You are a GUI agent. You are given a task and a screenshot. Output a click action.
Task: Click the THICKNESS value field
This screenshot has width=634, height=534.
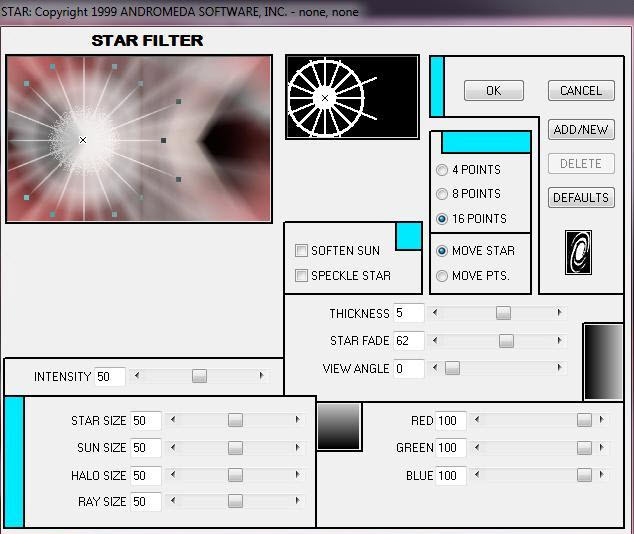[x=408, y=313]
